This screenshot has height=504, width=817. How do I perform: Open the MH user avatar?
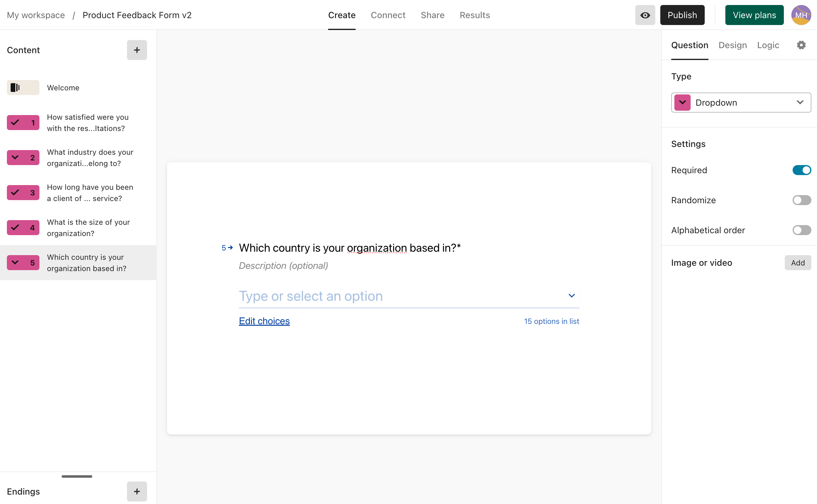(x=801, y=15)
